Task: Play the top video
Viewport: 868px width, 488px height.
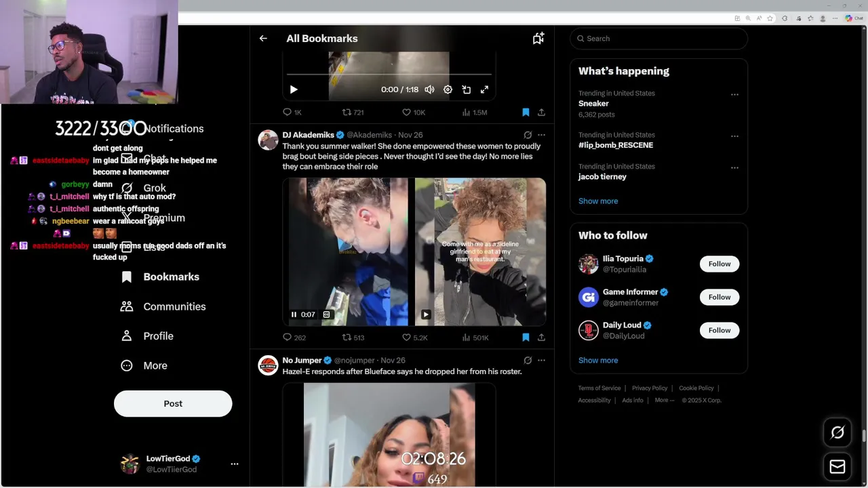Action: pyautogui.click(x=294, y=89)
